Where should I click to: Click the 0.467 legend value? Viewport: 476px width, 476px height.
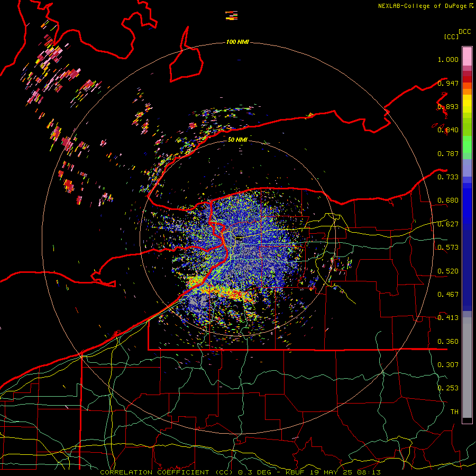tap(448, 295)
